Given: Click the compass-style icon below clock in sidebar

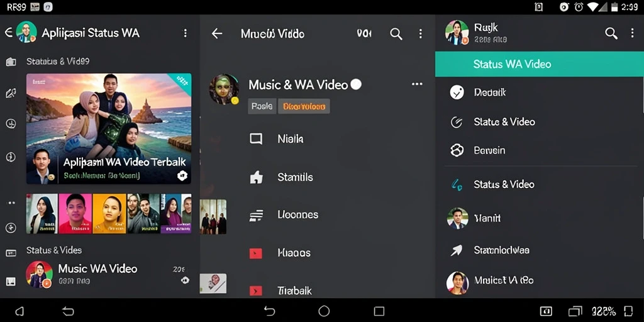Looking at the screenshot, I should point(11,157).
